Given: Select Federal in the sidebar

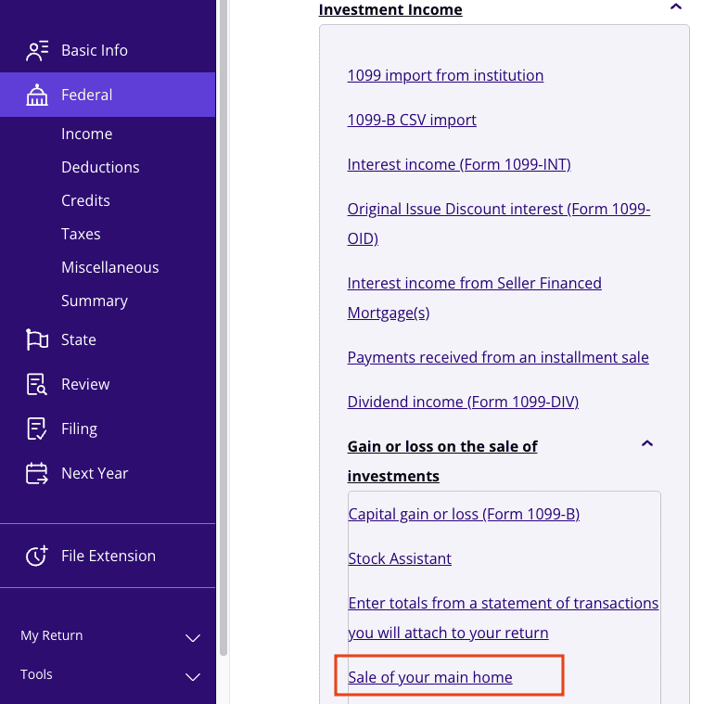Looking at the screenshot, I should (108, 95).
